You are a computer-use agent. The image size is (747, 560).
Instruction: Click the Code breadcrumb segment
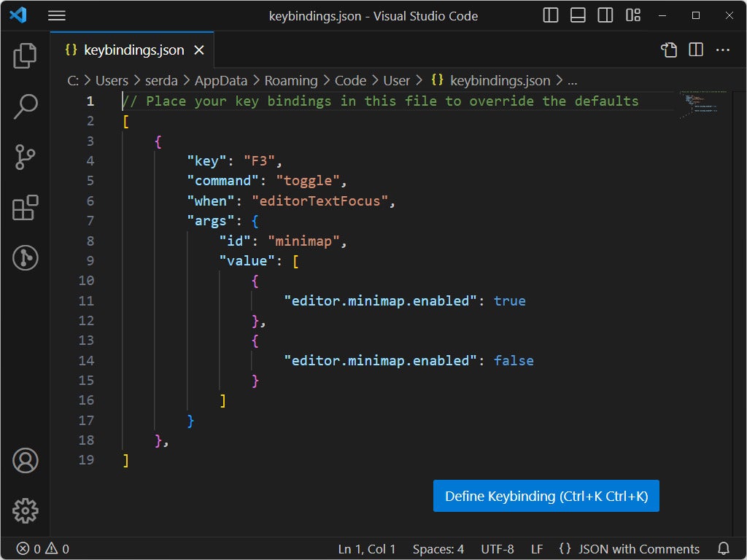coord(350,80)
